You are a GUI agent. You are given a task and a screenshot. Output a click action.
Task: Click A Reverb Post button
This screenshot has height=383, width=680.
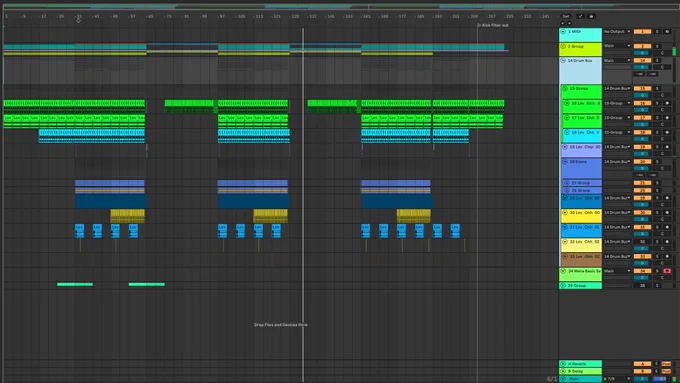point(667,364)
